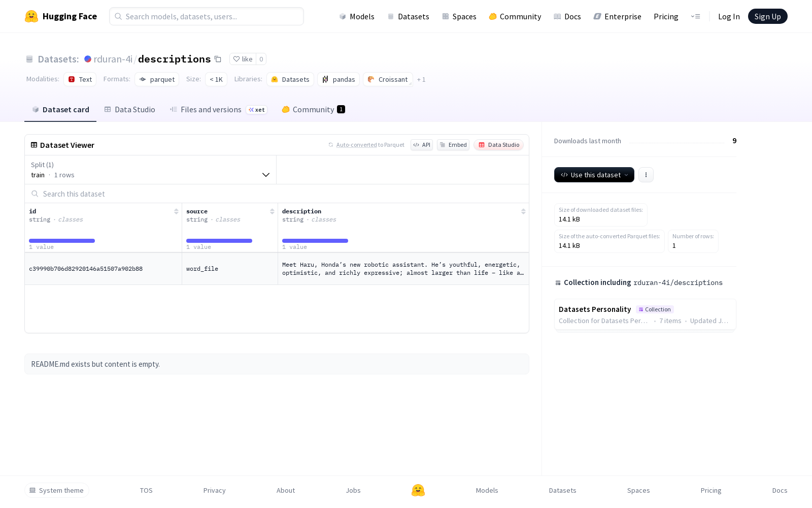Open the Datasets Personality collection card
This screenshot has width=812, height=508.
(645, 315)
